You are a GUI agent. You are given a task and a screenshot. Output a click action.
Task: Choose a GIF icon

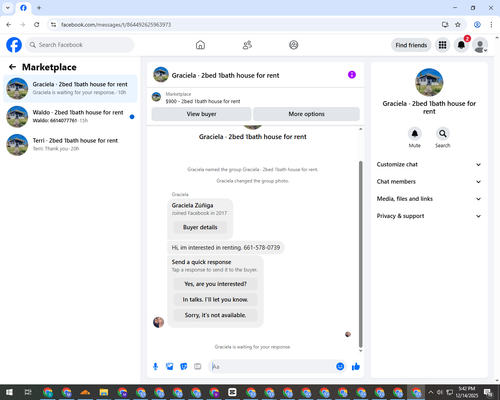click(198, 367)
